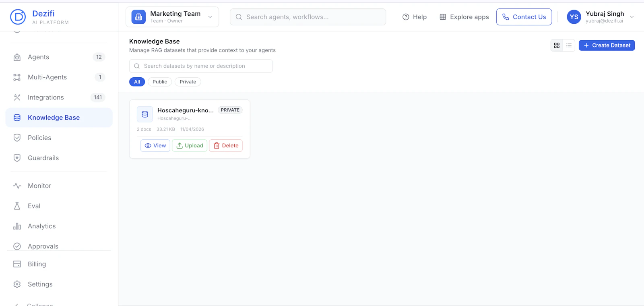The image size is (644, 306).
Task: Click the magnifier icon in top search bar
Action: (239, 17)
